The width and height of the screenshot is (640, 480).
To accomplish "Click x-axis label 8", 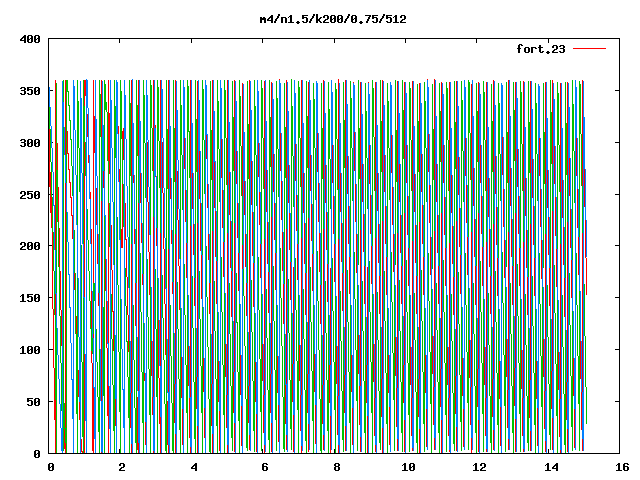I will click(337, 467).
